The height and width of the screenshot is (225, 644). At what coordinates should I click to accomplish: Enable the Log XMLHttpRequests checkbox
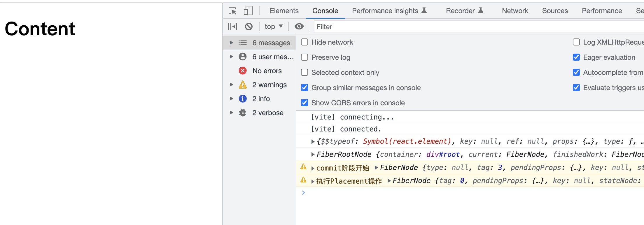[576, 42]
